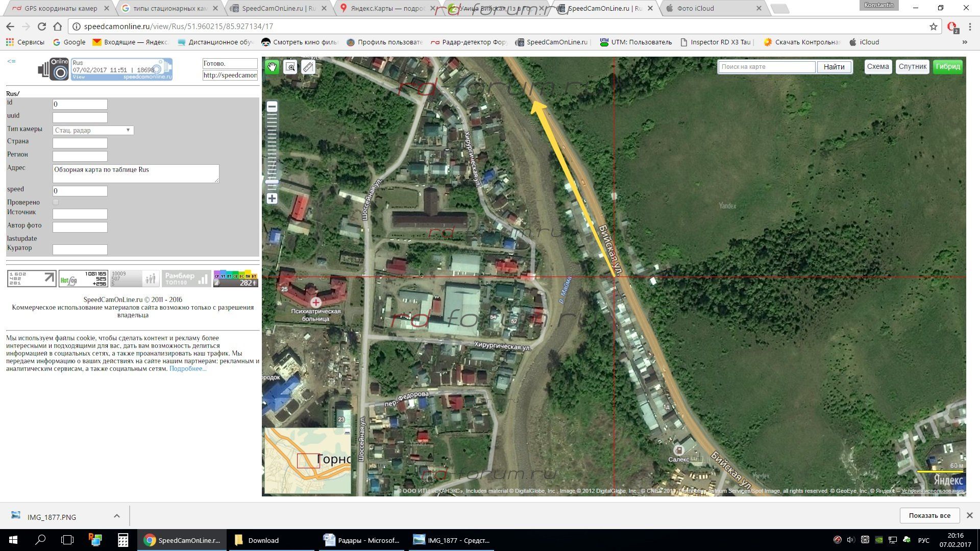The image size is (980, 551).
Task: Enable Гибрид map layer
Action: (x=947, y=67)
